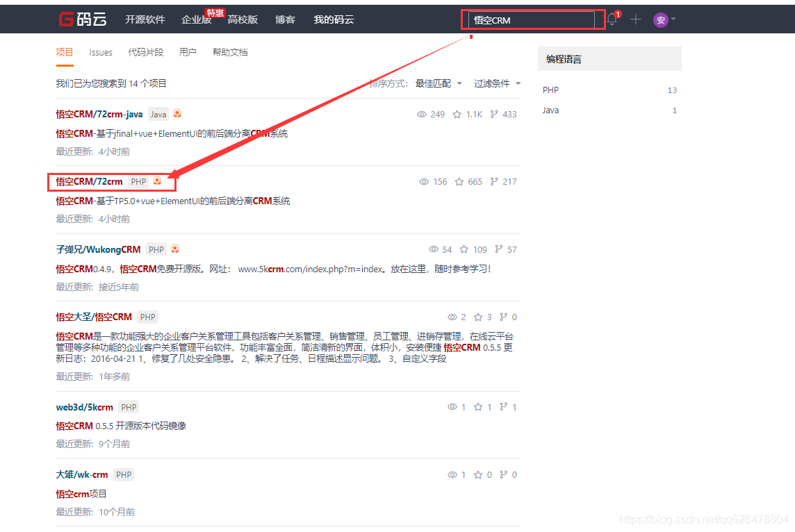Open the purple user avatar menu
The image size is (795, 532).
pos(660,19)
